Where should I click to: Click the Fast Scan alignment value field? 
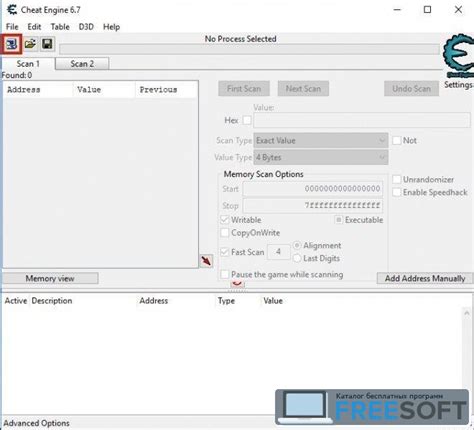(278, 252)
